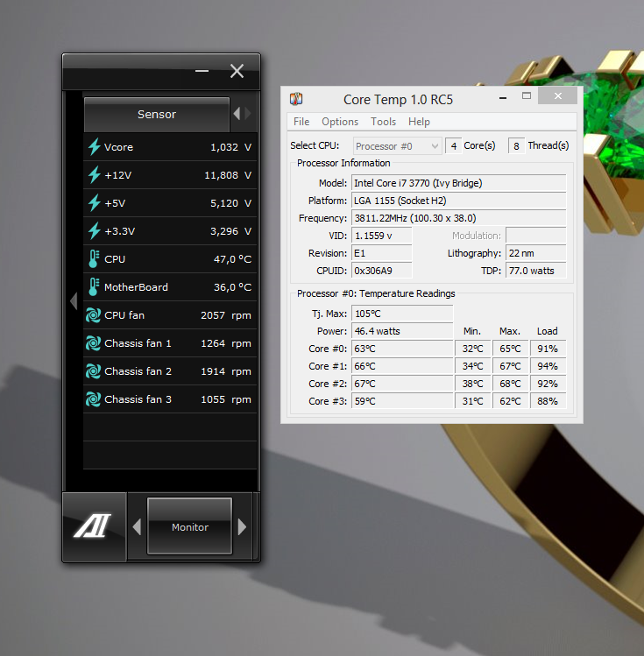Click the Revision value E1
The height and width of the screenshot is (656, 644).
[382, 253]
